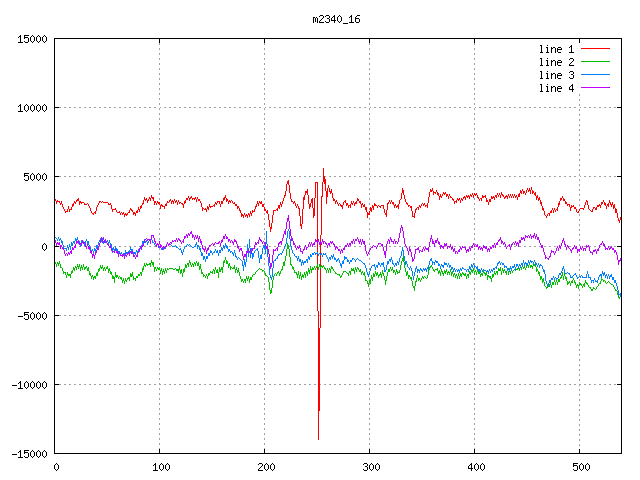Click the red line 1 legend sample
Screen dimensions: 640x480
pos(595,49)
